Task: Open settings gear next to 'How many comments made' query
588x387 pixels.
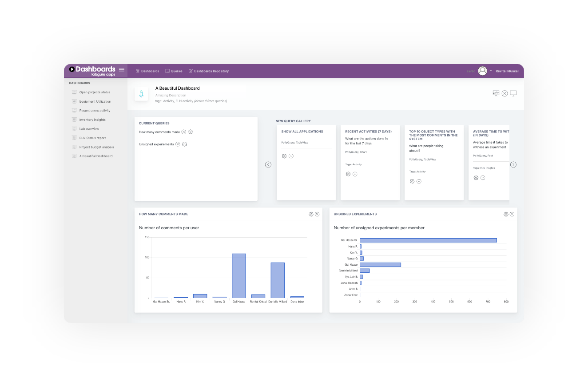Action: [190, 132]
